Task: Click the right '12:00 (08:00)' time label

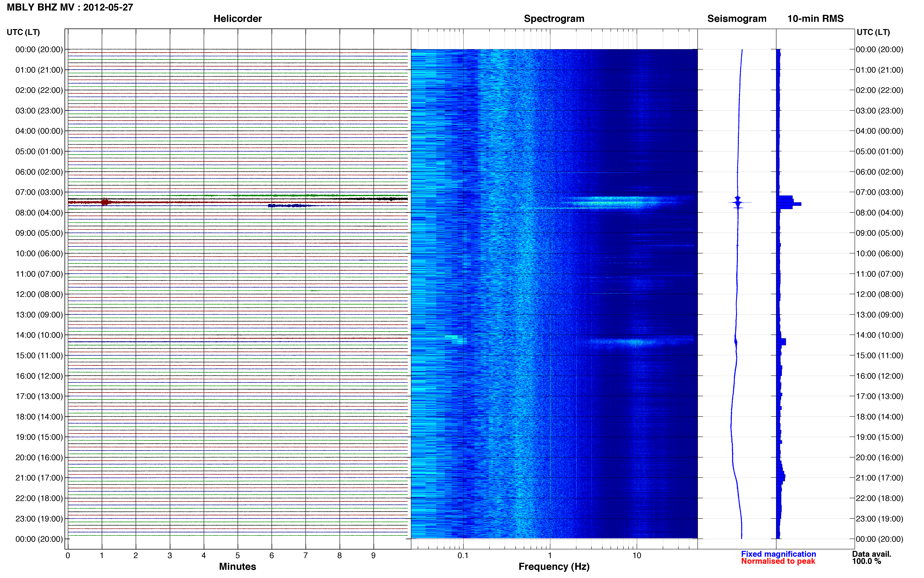Action: [x=879, y=294]
